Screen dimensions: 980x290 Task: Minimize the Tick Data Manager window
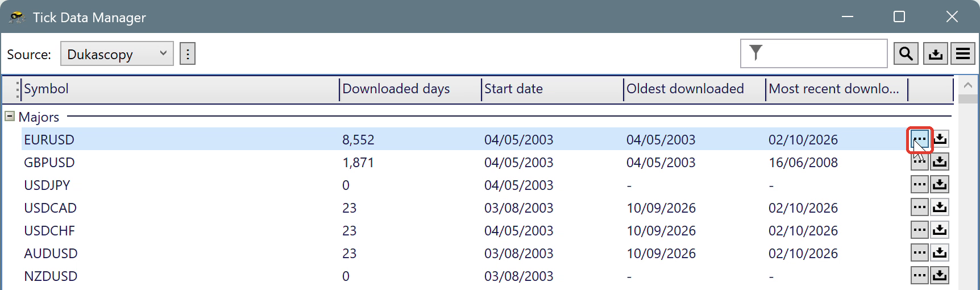pos(848,16)
